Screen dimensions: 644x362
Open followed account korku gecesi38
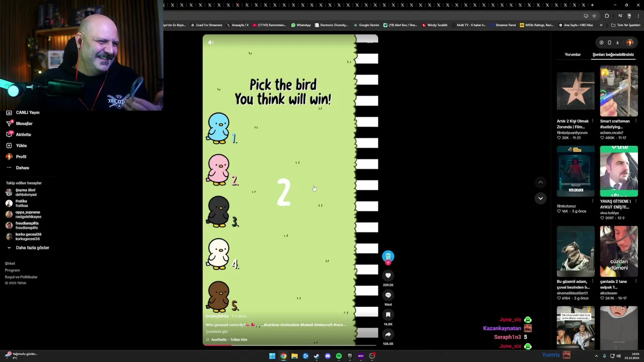pos(24,236)
